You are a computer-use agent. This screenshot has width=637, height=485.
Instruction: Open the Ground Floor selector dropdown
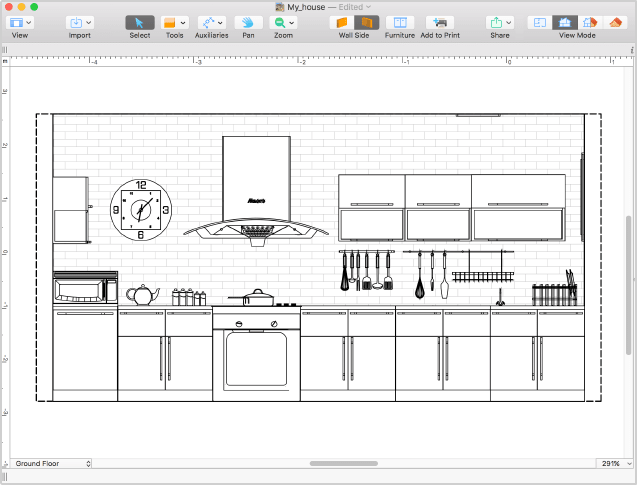pos(52,464)
